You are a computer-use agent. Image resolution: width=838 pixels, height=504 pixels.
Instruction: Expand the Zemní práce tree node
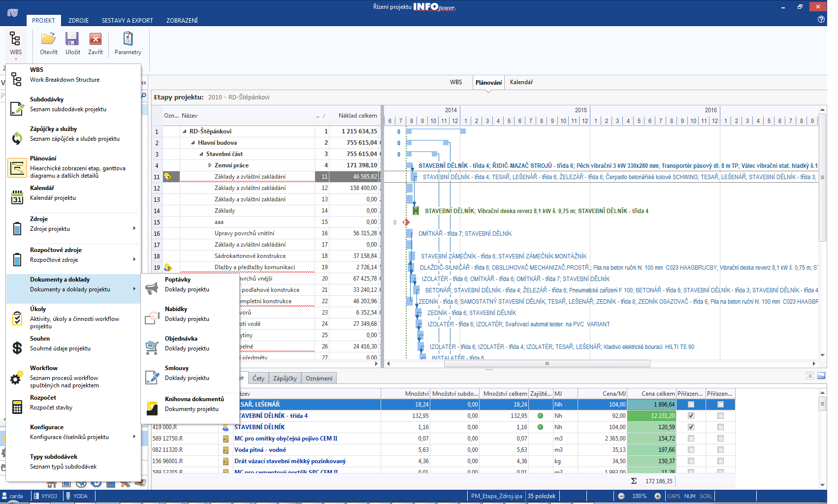point(210,165)
